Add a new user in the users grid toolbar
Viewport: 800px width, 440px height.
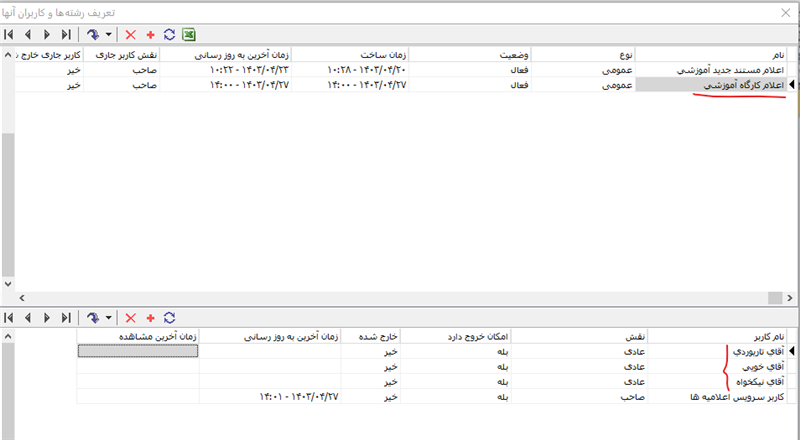pyautogui.click(x=150, y=317)
